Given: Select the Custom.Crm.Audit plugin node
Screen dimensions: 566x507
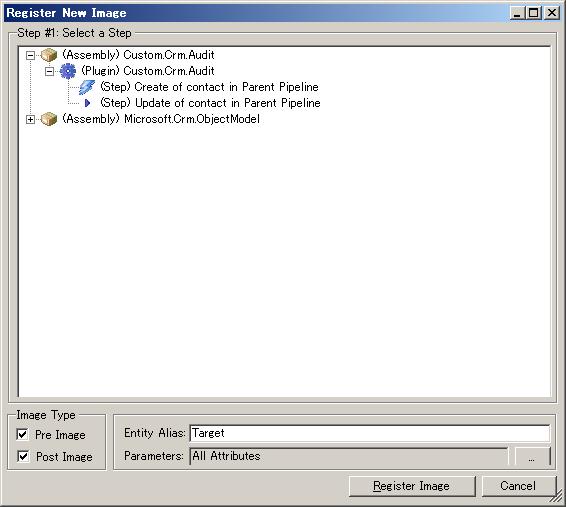Looking at the screenshot, I should tap(148, 71).
